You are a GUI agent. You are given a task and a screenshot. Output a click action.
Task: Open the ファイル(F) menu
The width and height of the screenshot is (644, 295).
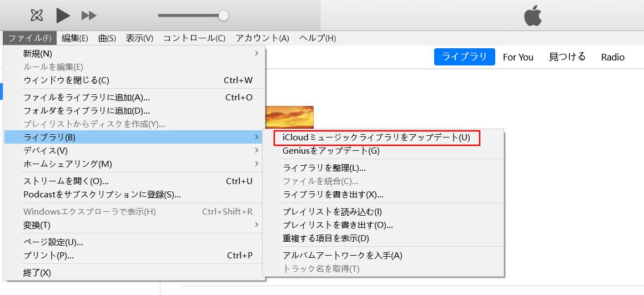point(30,38)
